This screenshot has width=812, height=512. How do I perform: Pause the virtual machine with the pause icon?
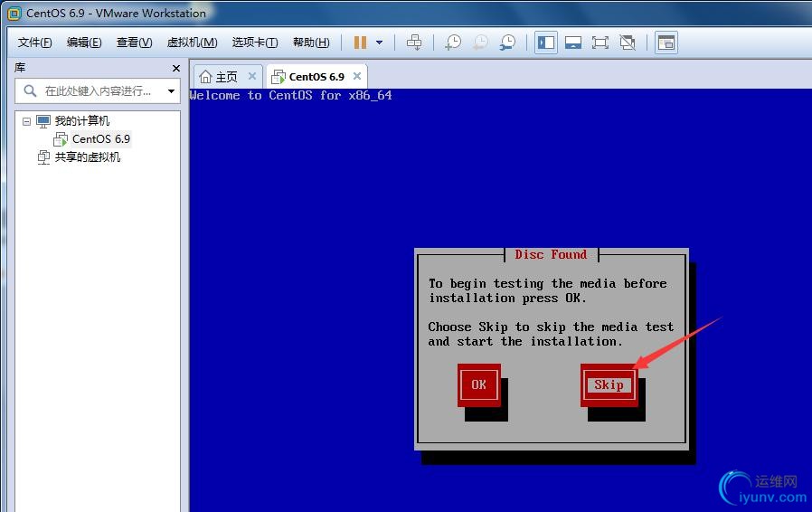coord(360,43)
